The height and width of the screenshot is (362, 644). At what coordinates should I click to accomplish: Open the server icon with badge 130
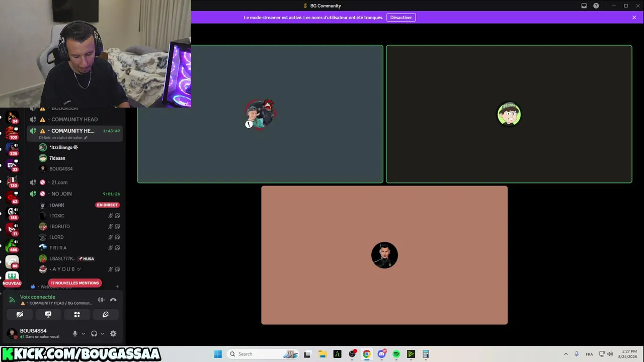[12, 182]
